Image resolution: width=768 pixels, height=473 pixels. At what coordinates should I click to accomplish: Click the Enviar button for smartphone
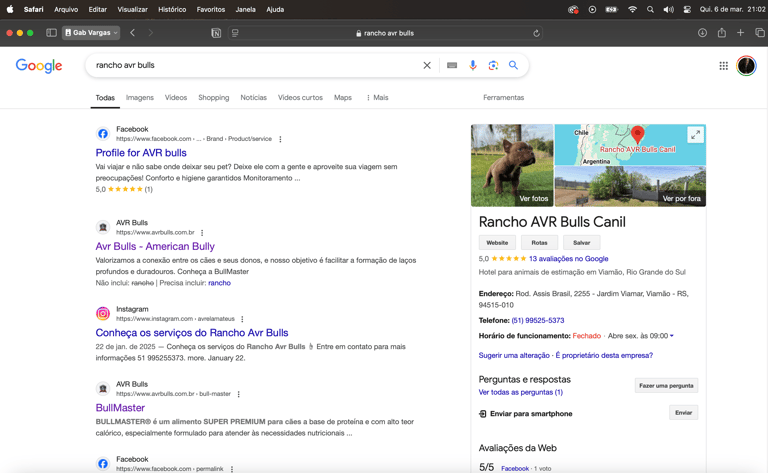click(x=684, y=412)
